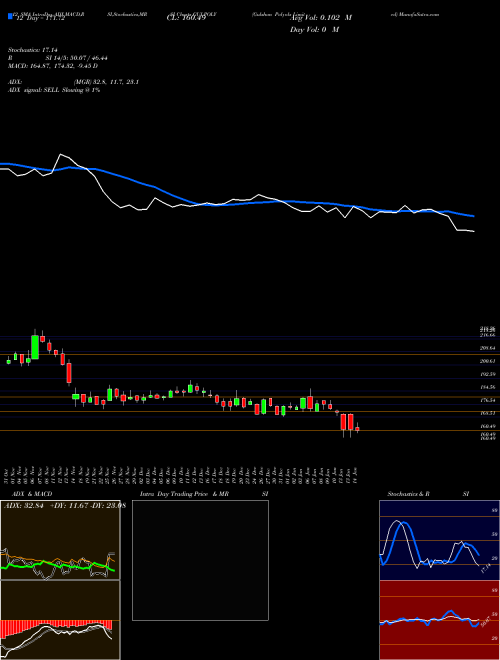500x660 pixels.
Task: Click the 'Day Vol: 0 M' label
Action: [x=314, y=30]
